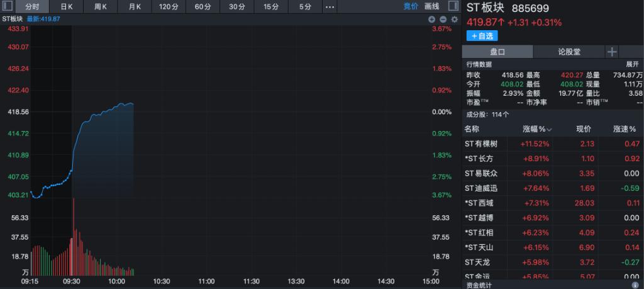Click the zoom-in plus chart icon
The height and width of the screenshot is (289, 644).
(x=431, y=20)
